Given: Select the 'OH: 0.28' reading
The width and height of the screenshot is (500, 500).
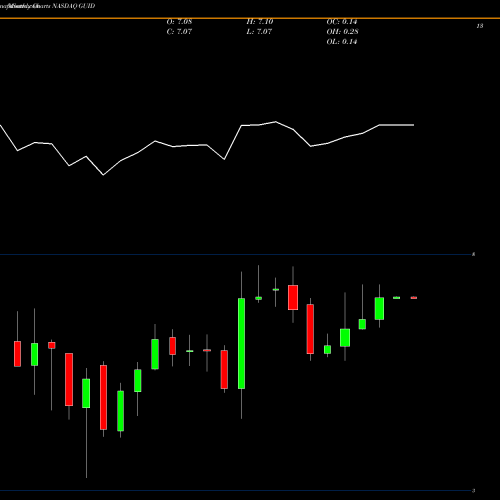Looking at the screenshot, I should pos(342,32).
